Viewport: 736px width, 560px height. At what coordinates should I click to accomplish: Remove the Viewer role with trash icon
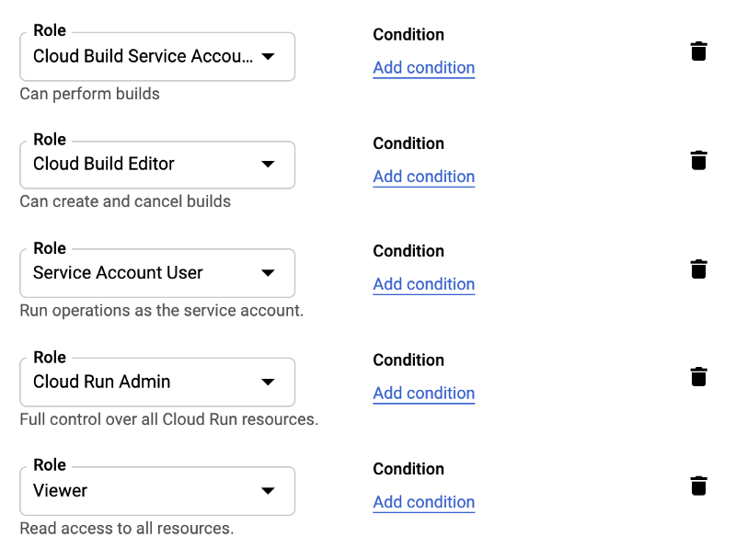(698, 486)
